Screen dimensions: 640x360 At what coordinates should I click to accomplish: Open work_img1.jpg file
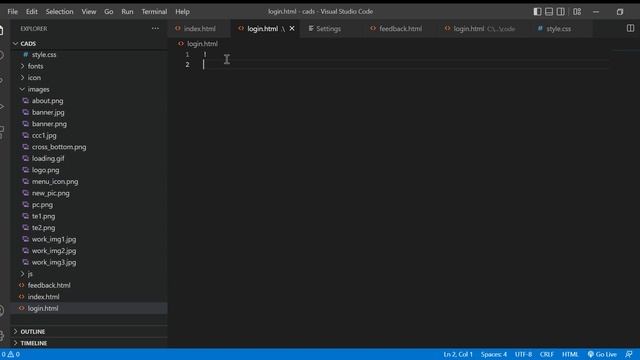53,240
